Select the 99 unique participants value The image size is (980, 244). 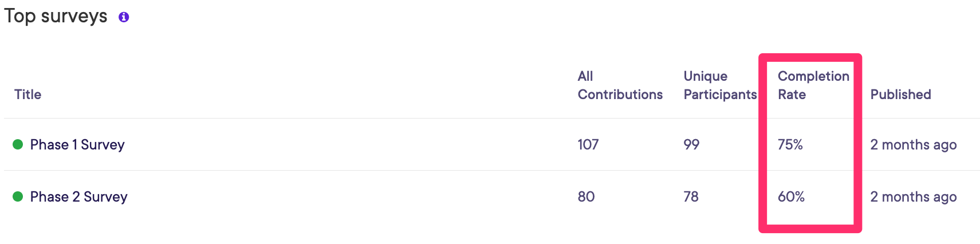(x=691, y=144)
